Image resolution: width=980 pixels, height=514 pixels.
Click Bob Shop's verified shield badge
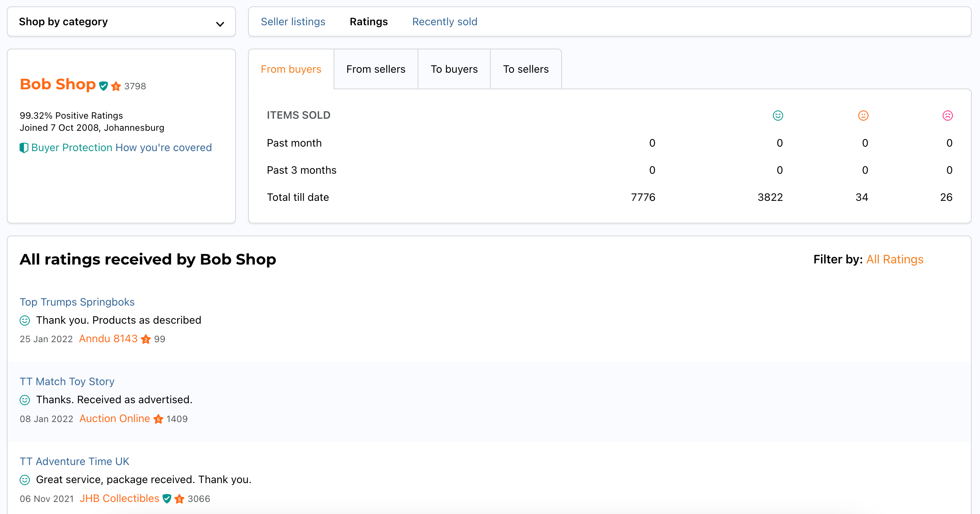click(x=104, y=86)
